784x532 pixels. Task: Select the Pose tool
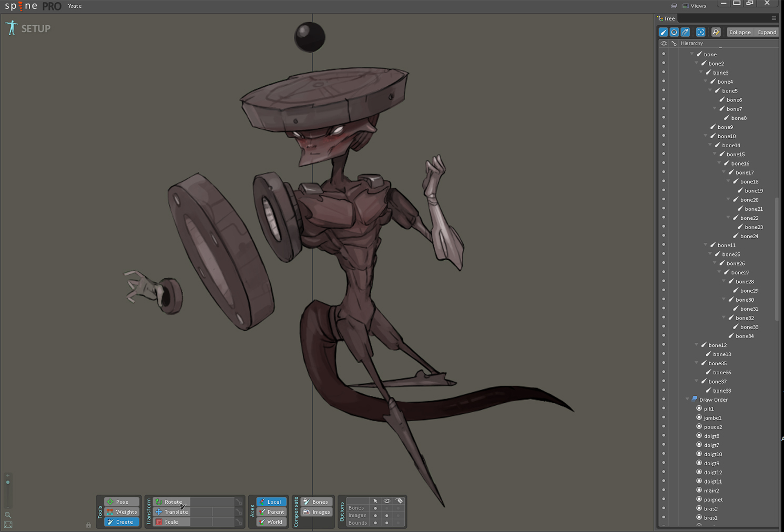tap(122, 502)
